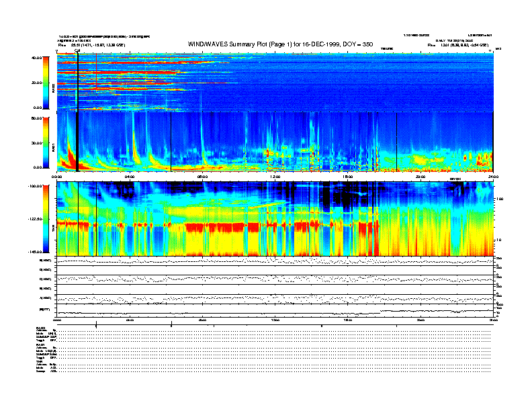Click the WIND/WAVES Summary Plot title

[280, 44]
